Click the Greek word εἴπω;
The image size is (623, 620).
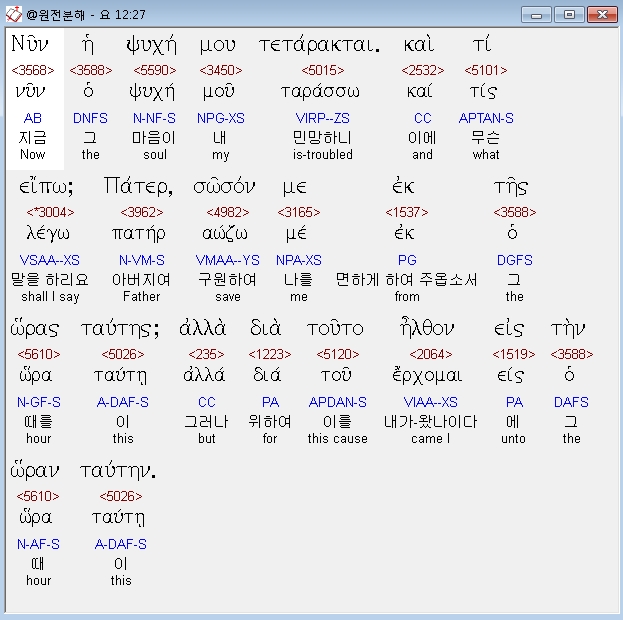coord(46,187)
